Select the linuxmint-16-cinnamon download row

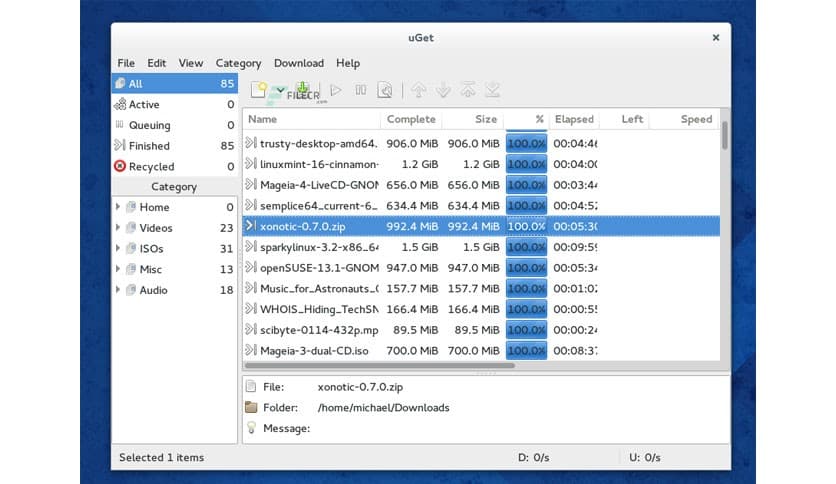pyautogui.click(x=481, y=164)
